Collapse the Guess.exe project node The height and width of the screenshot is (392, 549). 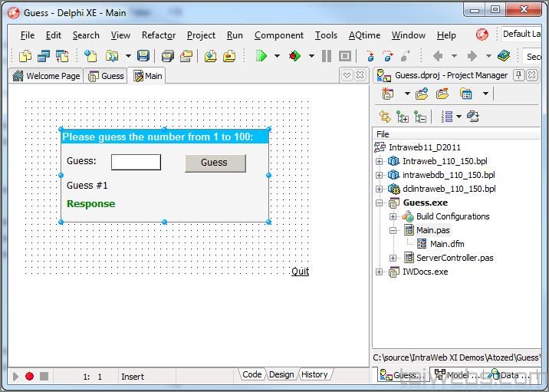(379, 203)
